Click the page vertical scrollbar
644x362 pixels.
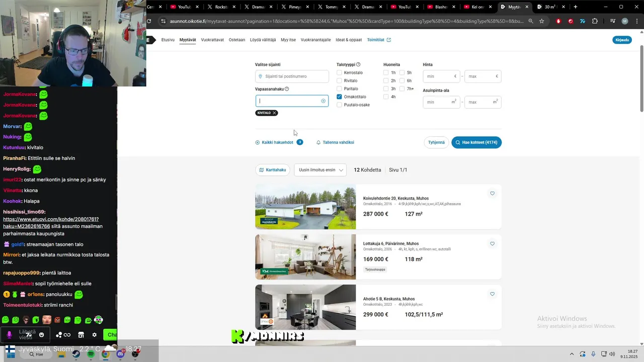click(641, 78)
